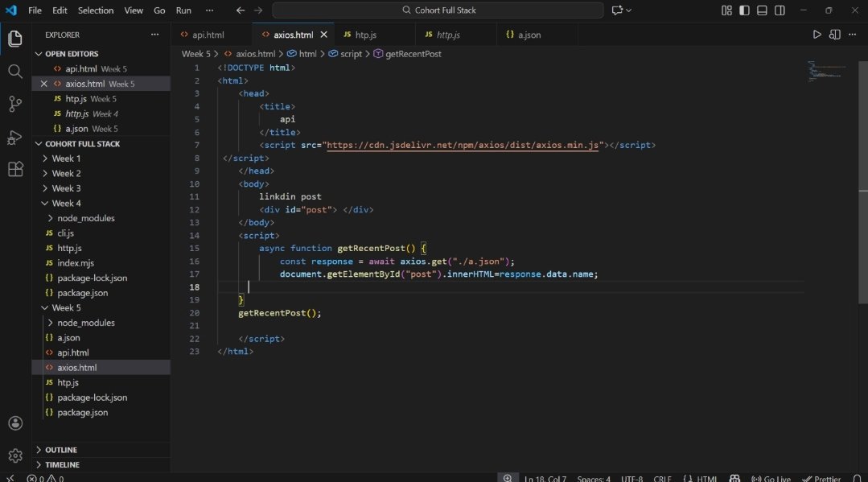This screenshot has height=482, width=868.
Task: Collapse the Open Editors section
Action: click(x=39, y=54)
